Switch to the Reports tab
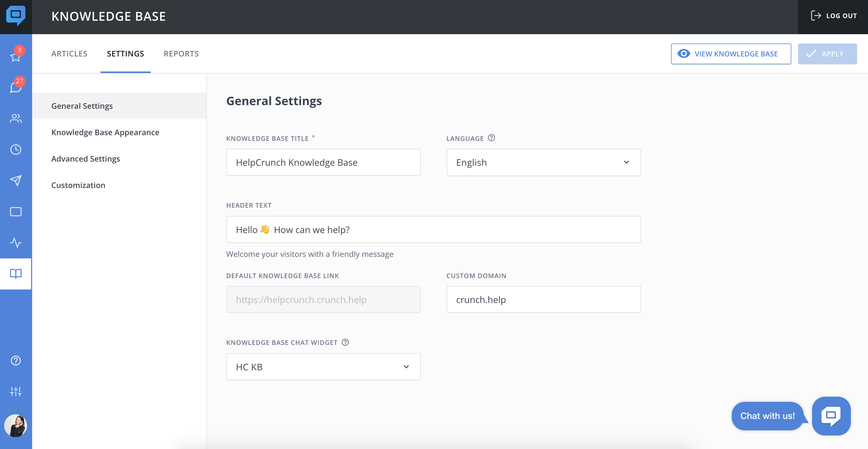Viewport: 868px width, 449px height. coord(181,54)
